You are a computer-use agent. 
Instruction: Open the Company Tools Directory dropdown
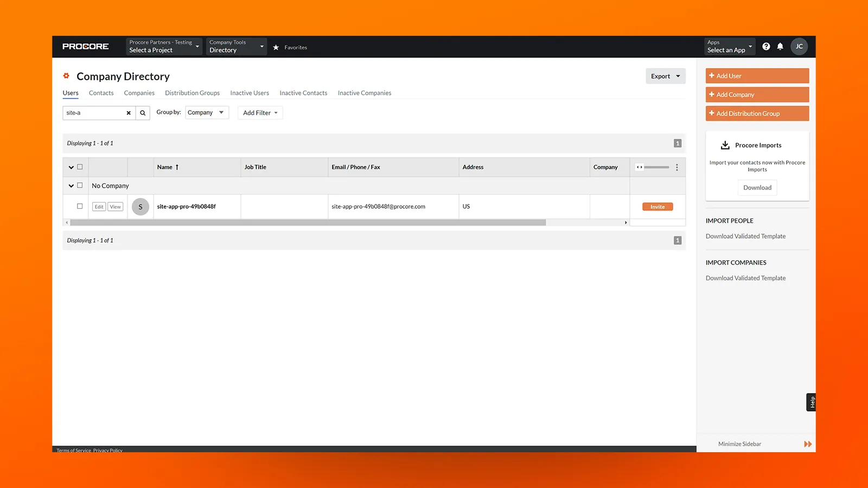tap(237, 47)
